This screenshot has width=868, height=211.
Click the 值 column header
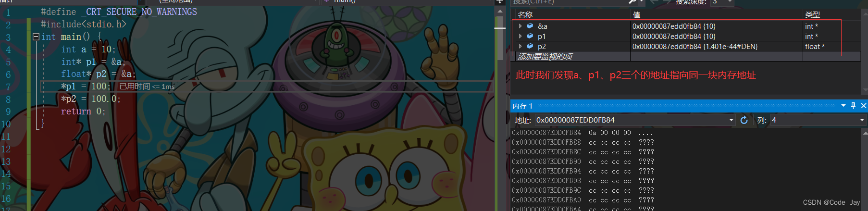(717, 14)
